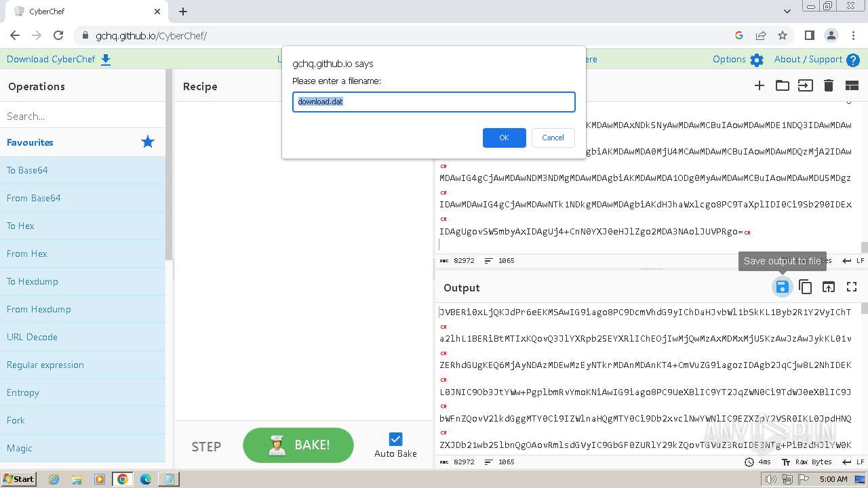Click About / Support link text

coord(808,59)
